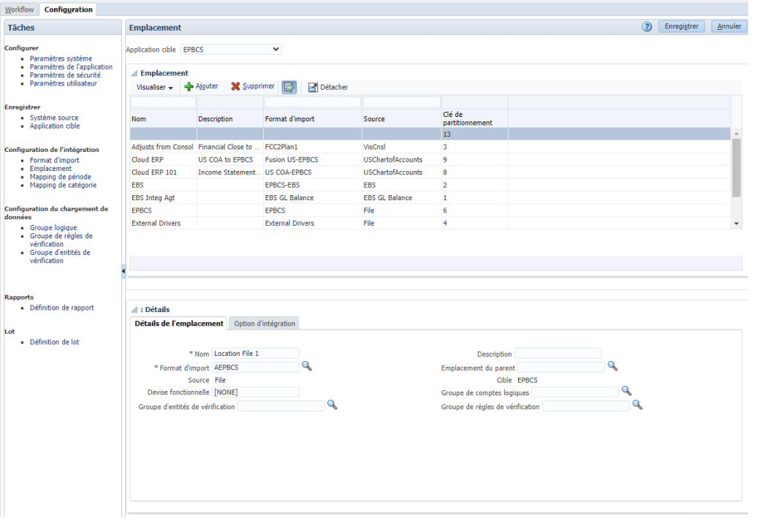Switch to the Workflow tab
The height and width of the screenshot is (532, 757).
click(x=19, y=9)
